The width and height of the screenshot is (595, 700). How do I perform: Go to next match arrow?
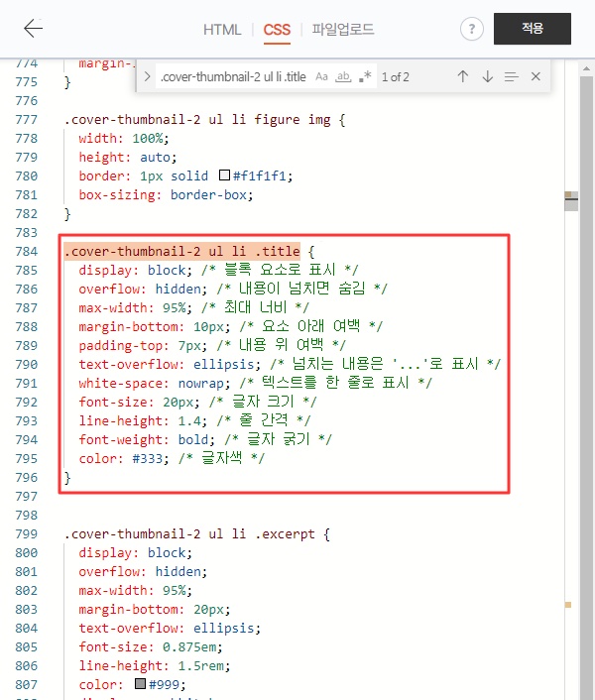point(488,76)
